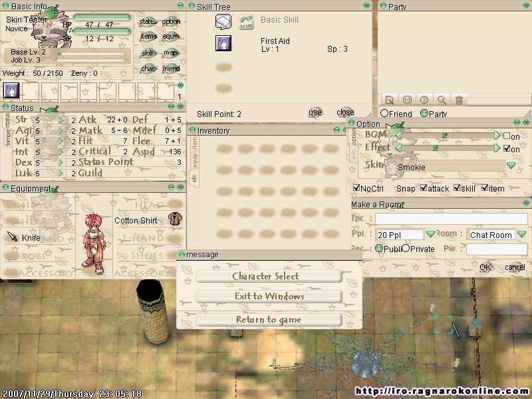
Task: Minimize the Inventory window green button
Action: click(336, 130)
